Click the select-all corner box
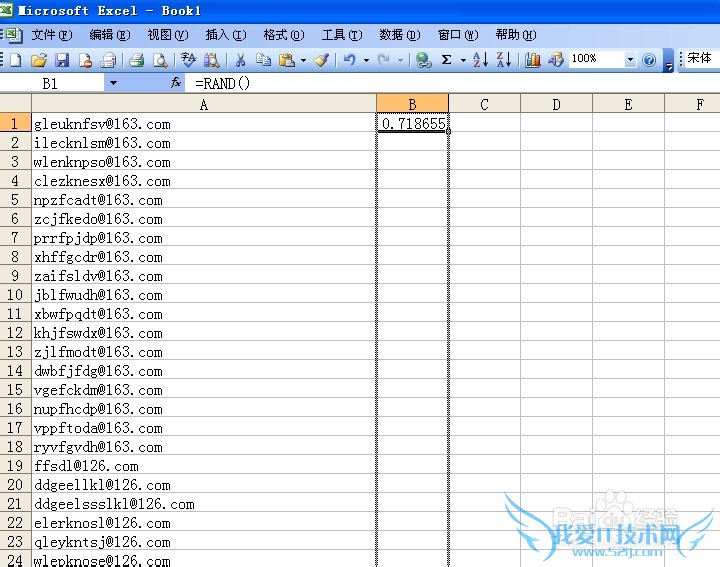Image resolution: width=720 pixels, height=567 pixels. [15, 104]
